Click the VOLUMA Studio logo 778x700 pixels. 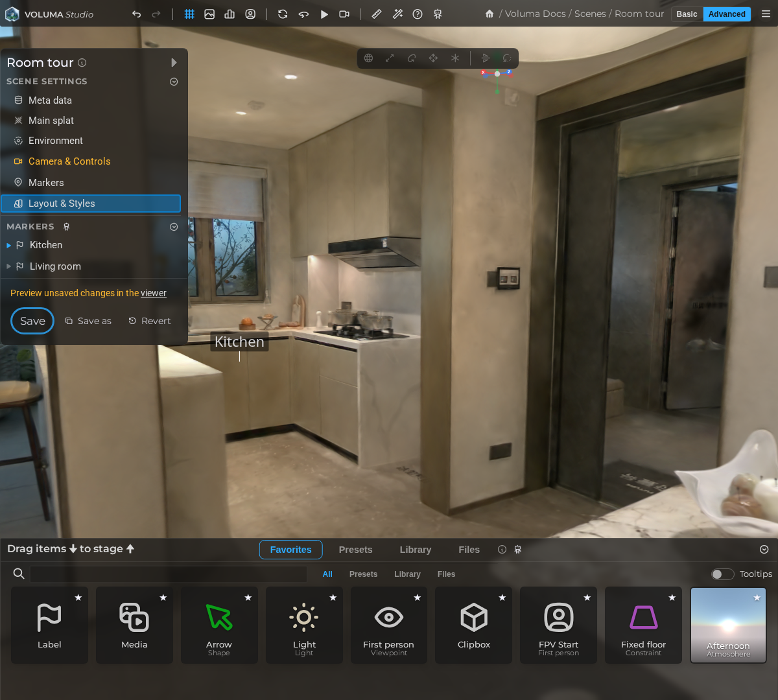(49, 14)
